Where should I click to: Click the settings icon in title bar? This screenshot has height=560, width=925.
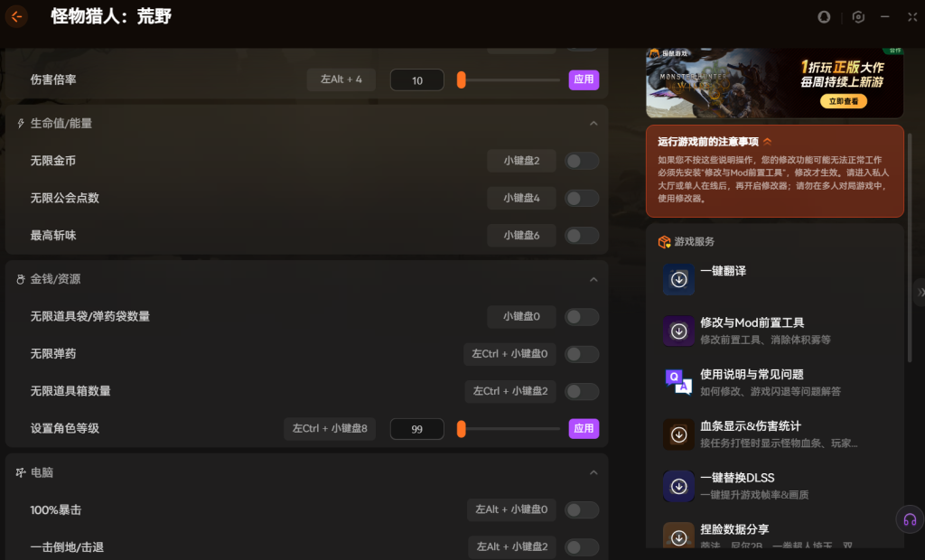pos(858,17)
